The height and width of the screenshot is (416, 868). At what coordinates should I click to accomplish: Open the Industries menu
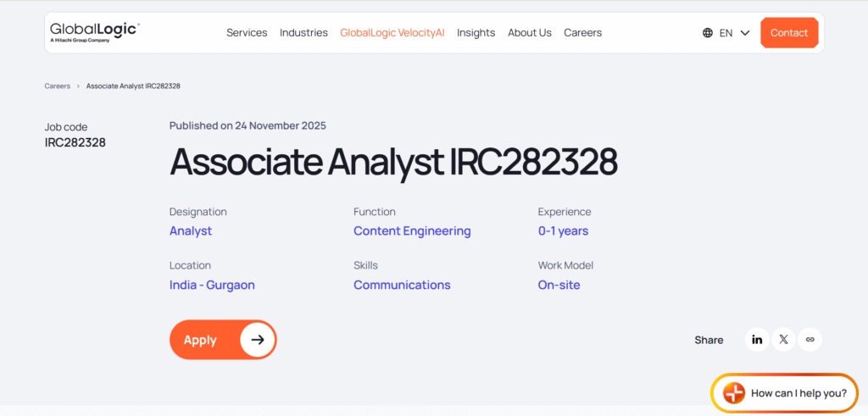(303, 33)
